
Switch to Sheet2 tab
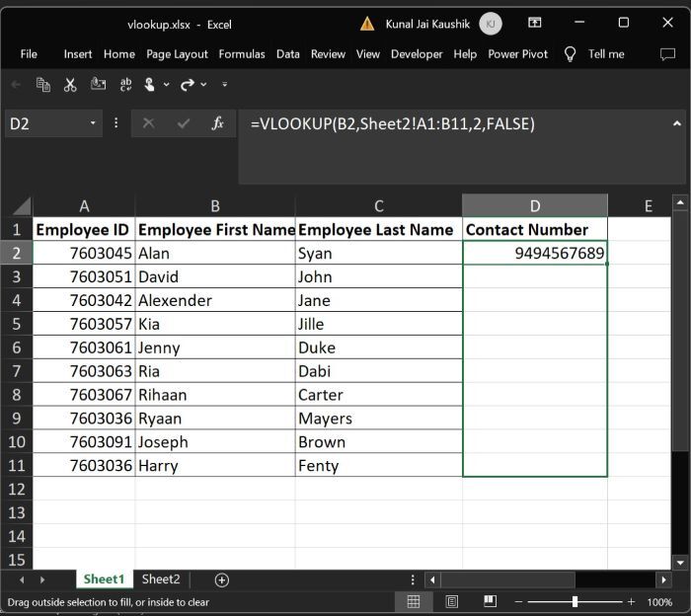[161, 579]
